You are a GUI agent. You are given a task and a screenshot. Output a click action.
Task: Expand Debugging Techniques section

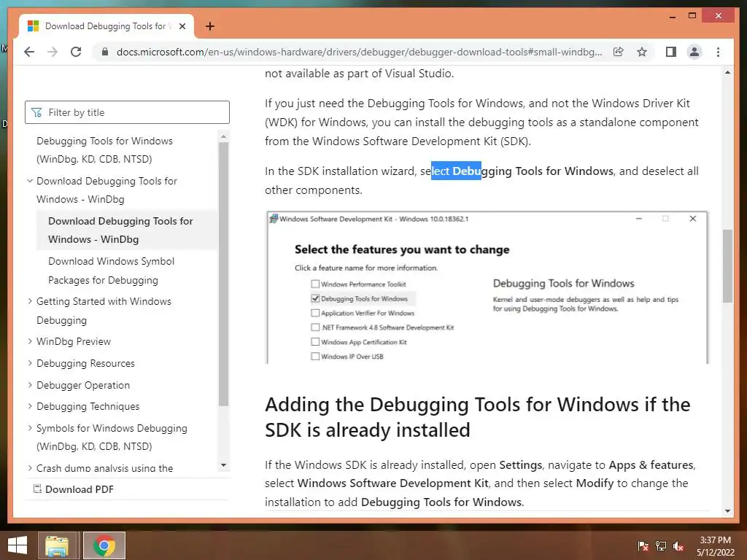click(x=30, y=406)
